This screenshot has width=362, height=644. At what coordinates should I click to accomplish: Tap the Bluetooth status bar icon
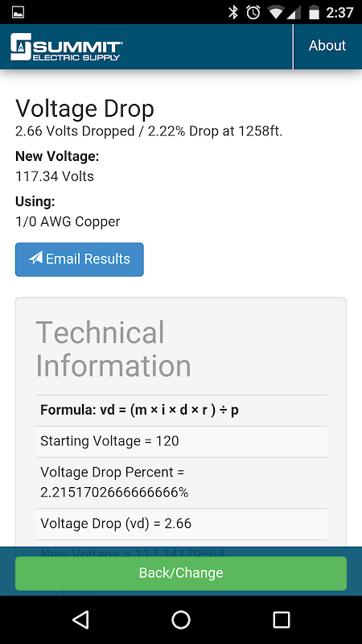click(233, 12)
